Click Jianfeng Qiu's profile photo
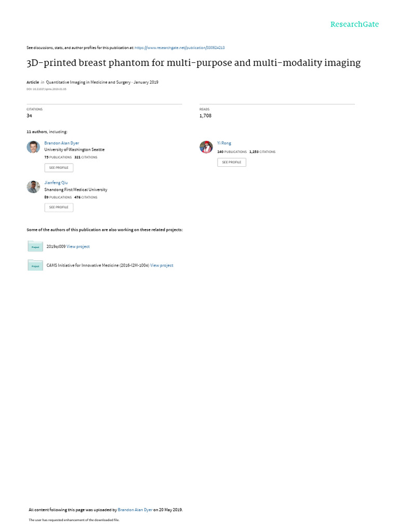Image resolution: width=399 pixels, height=532 pixels. 33,187
